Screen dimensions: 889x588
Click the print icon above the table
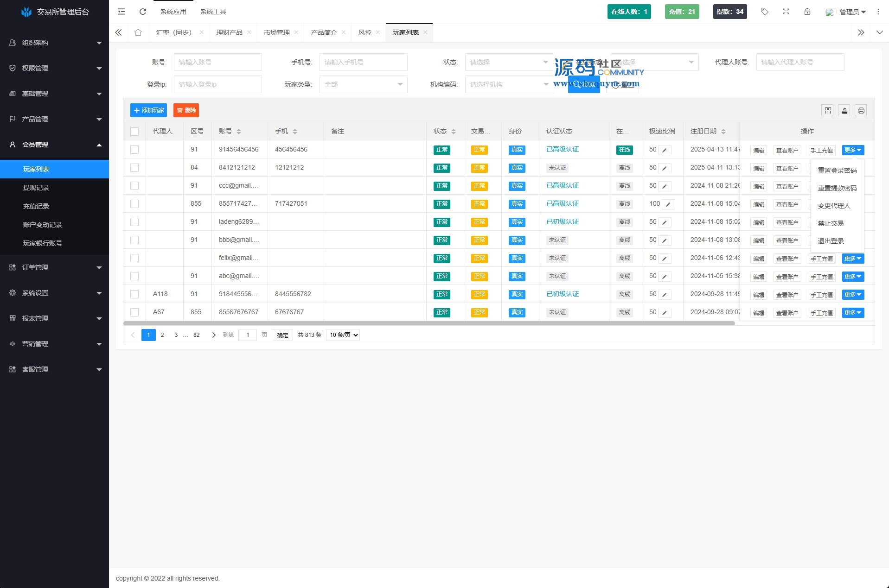(861, 111)
